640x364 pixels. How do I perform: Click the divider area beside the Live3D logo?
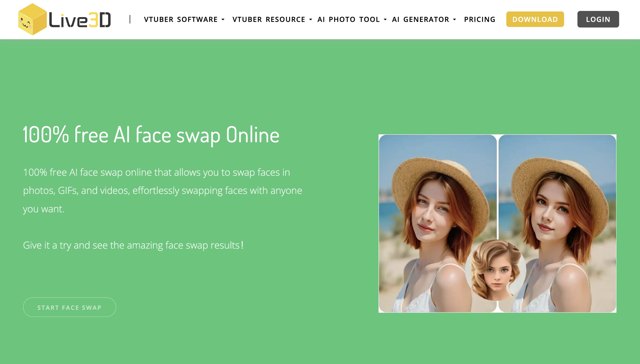(x=130, y=19)
